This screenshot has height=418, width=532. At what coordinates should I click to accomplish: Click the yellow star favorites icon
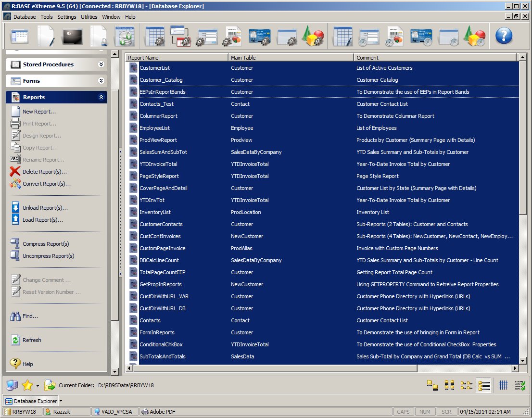click(27, 385)
